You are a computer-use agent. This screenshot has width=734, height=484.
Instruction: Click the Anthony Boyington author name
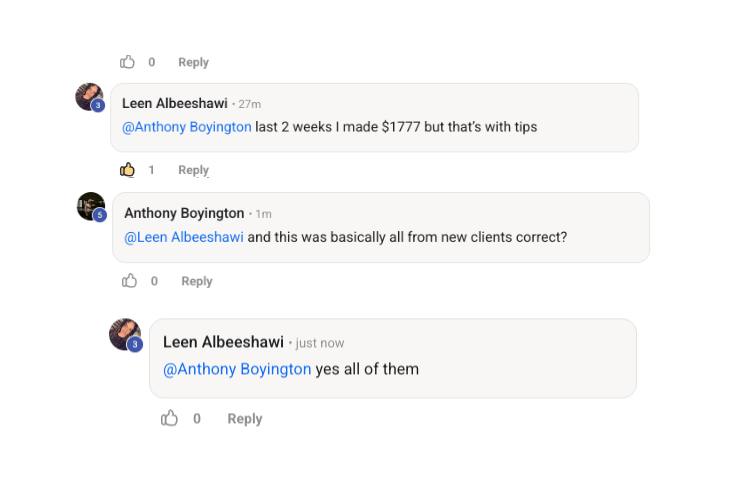[x=184, y=213]
